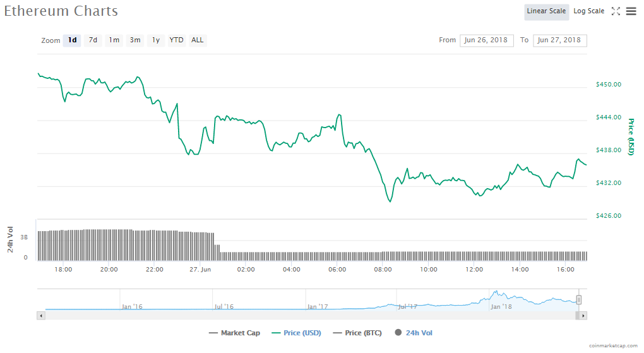Set zoom to 3m
644x353 pixels.
tap(135, 40)
